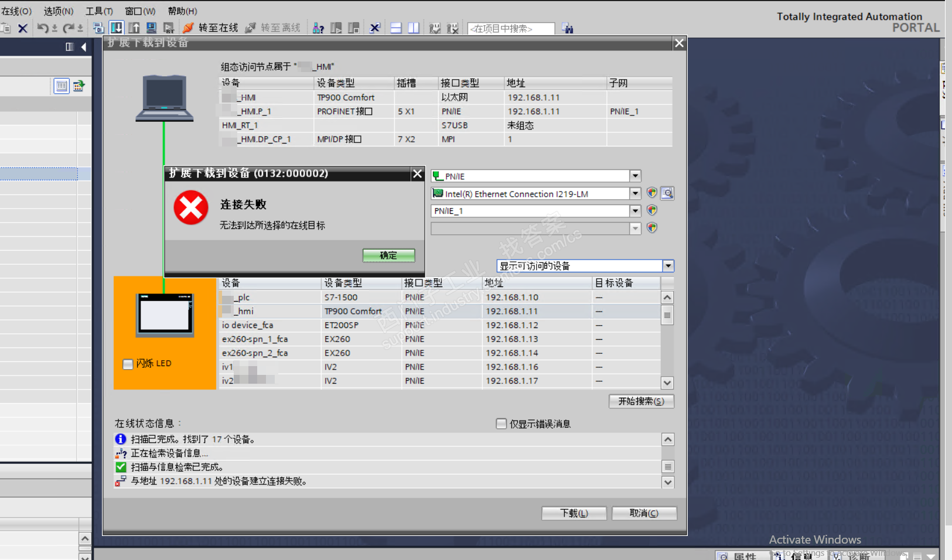Expand the PN/IE interface type dropdown
The width and height of the screenshot is (952, 560).
pos(635,176)
